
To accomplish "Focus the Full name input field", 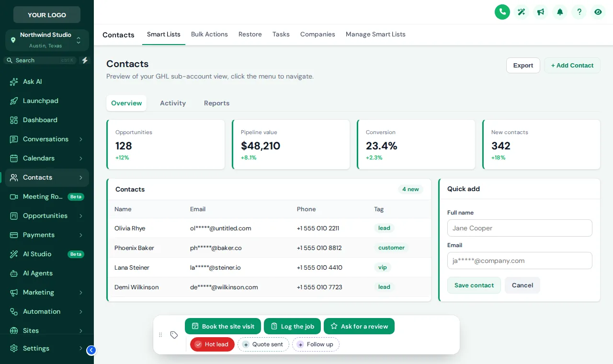I will tap(520, 228).
